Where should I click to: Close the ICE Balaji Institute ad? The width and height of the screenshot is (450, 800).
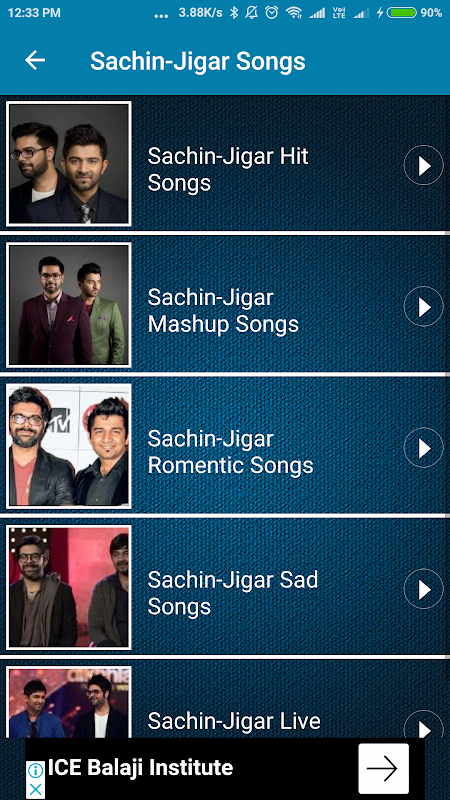coord(35,789)
